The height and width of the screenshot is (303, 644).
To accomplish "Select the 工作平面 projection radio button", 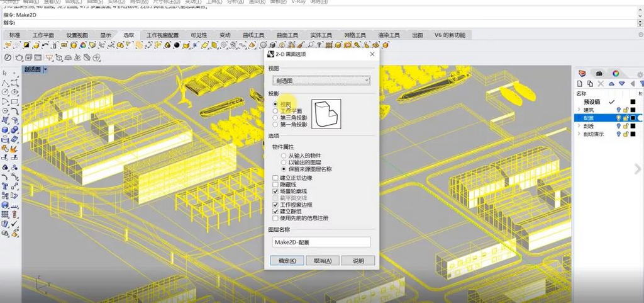I will click(x=275, y=111).
